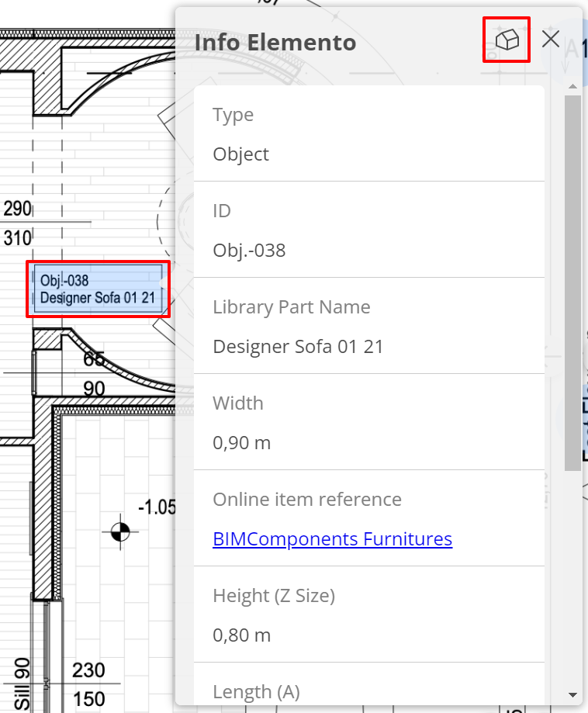The image size is (588, 713).
Task: Select the -1.05 elevation text
Action: pos(157,507)
